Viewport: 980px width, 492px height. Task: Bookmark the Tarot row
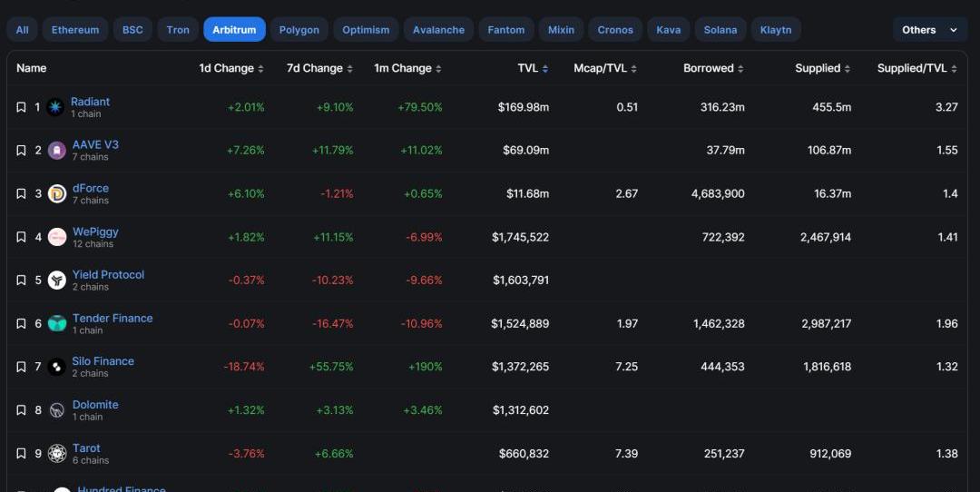pos(21,453)
